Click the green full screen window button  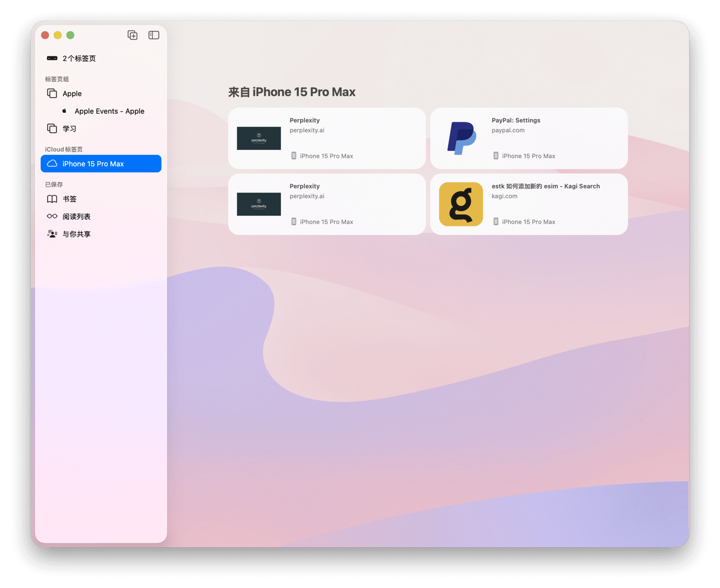tap(70, 35)
